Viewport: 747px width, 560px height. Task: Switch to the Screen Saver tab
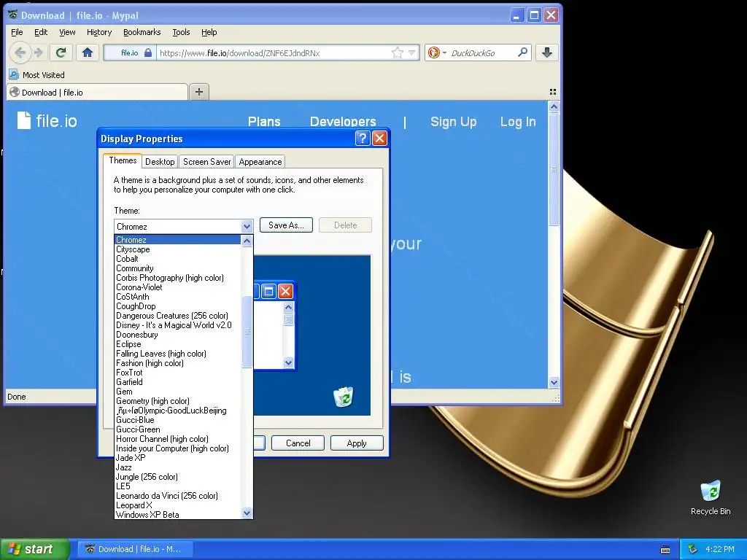tap(206, 161)
